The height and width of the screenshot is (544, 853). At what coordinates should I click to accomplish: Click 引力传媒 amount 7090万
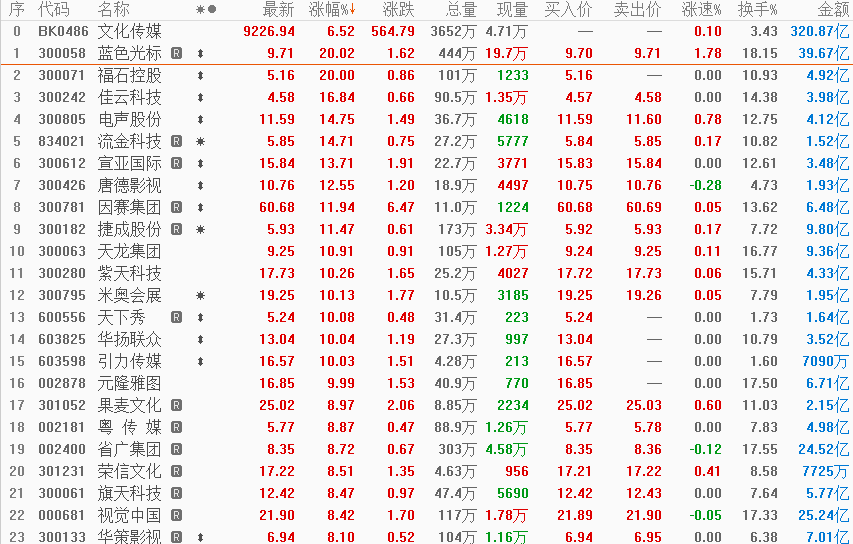click(x=825, y=361)
